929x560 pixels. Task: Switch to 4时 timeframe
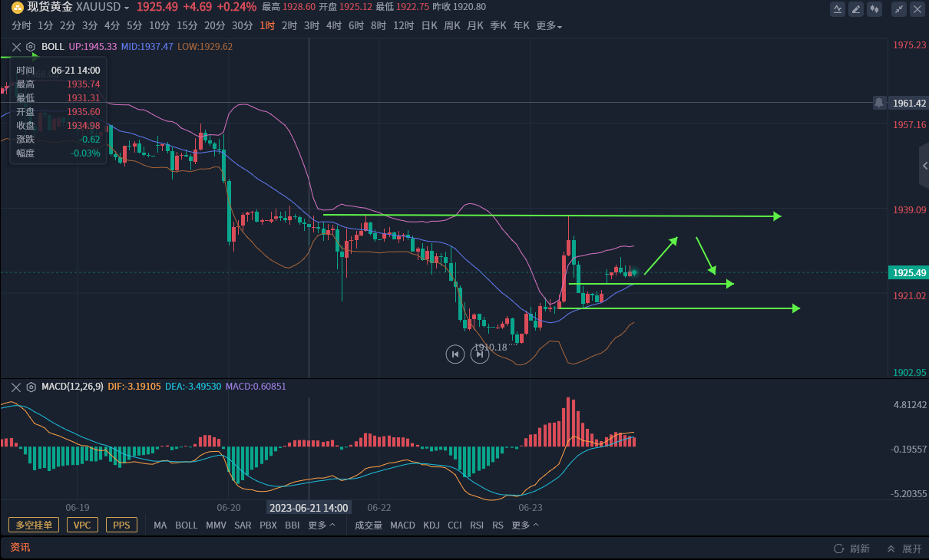coord(334,25)
